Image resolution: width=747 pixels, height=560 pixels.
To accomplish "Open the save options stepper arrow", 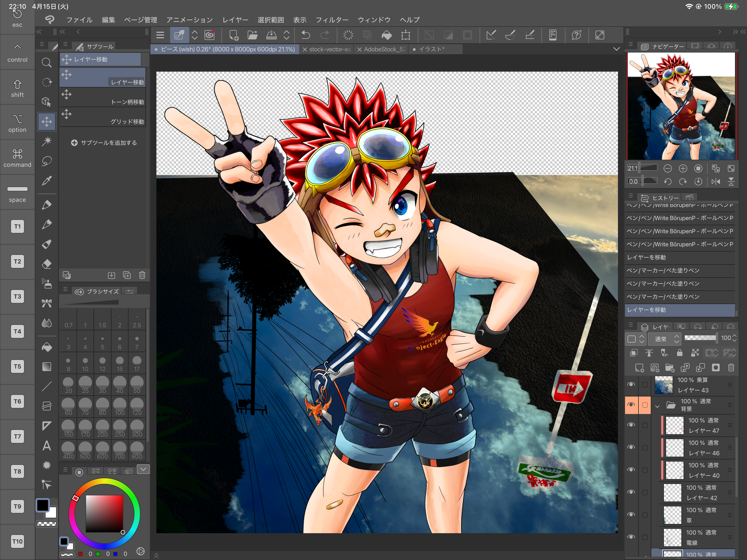I will pos(286,35).
